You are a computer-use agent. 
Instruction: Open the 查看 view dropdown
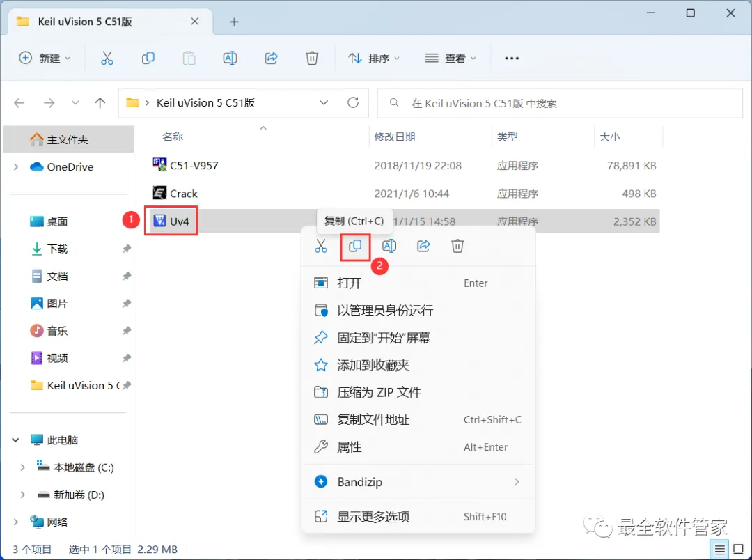click(x=451, y=58)
